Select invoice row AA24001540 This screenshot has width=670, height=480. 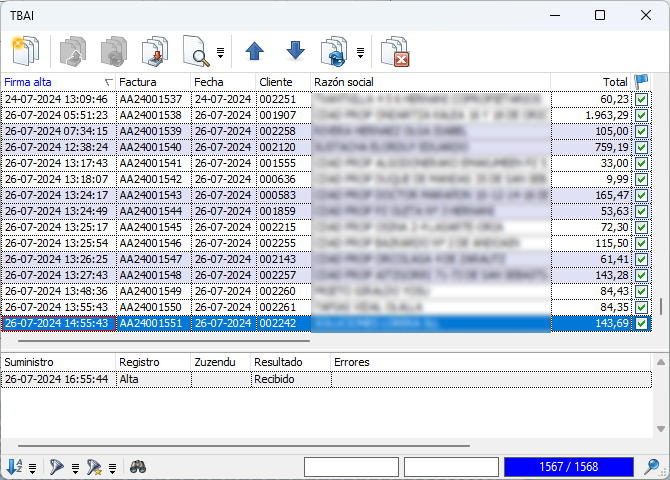326,147
